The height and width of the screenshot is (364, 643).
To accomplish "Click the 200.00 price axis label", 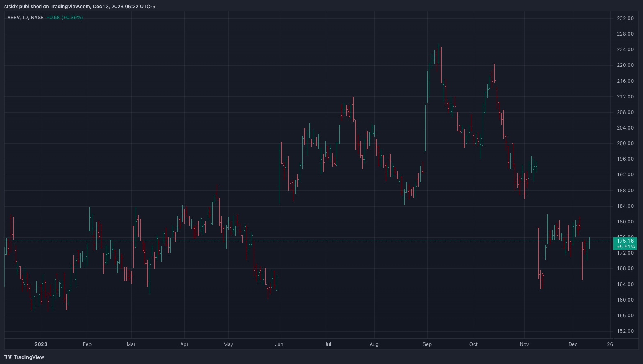I will point(625,143).
